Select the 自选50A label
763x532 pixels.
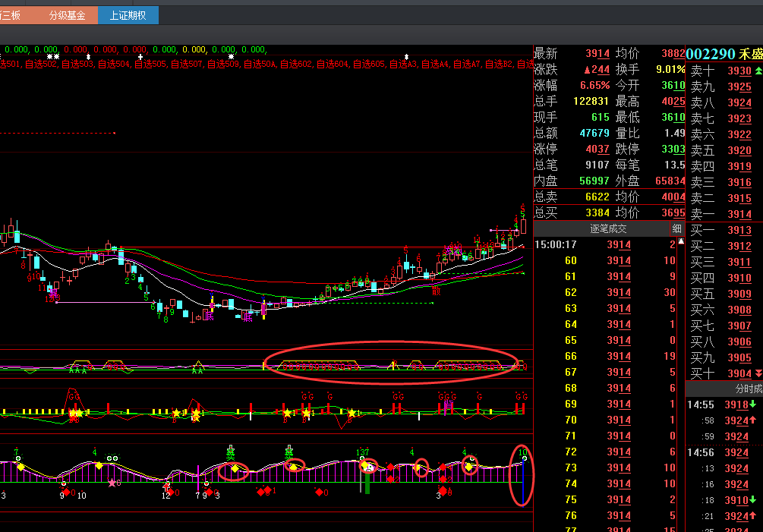click(260, 65)
